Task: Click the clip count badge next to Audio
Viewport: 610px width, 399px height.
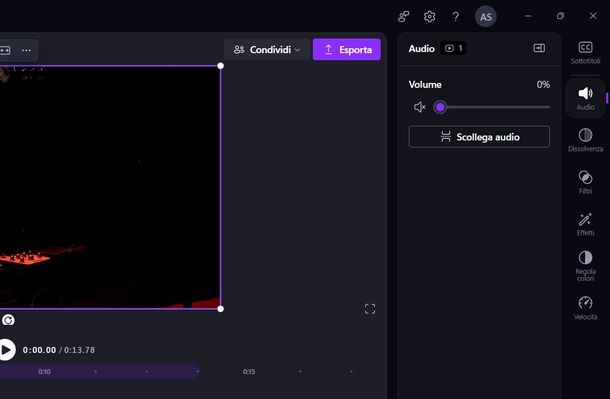Action: click(454, 48)
